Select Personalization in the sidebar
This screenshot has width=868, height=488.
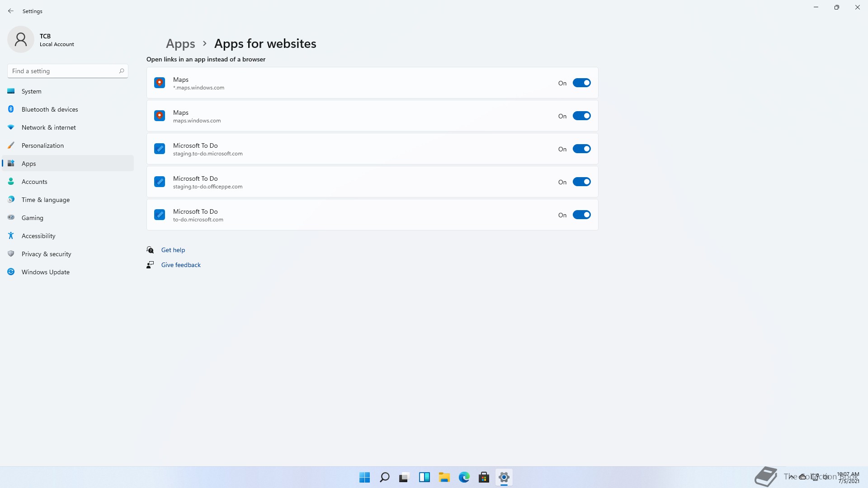68,145
